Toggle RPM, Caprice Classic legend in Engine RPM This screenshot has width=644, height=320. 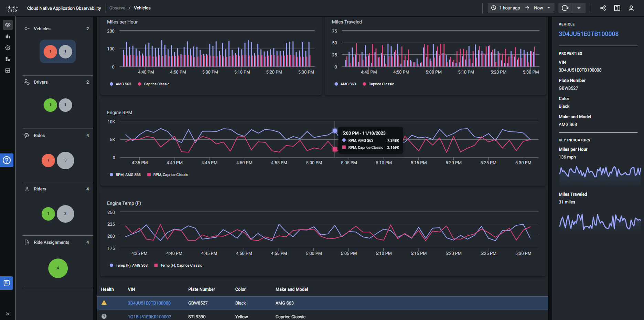pyautogui.click(x=168, y=175)
